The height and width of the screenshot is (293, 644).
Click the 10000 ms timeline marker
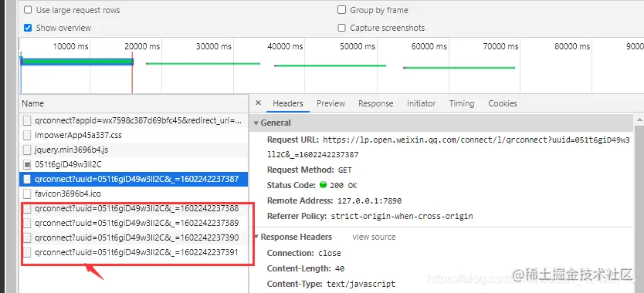click(70, 46)
